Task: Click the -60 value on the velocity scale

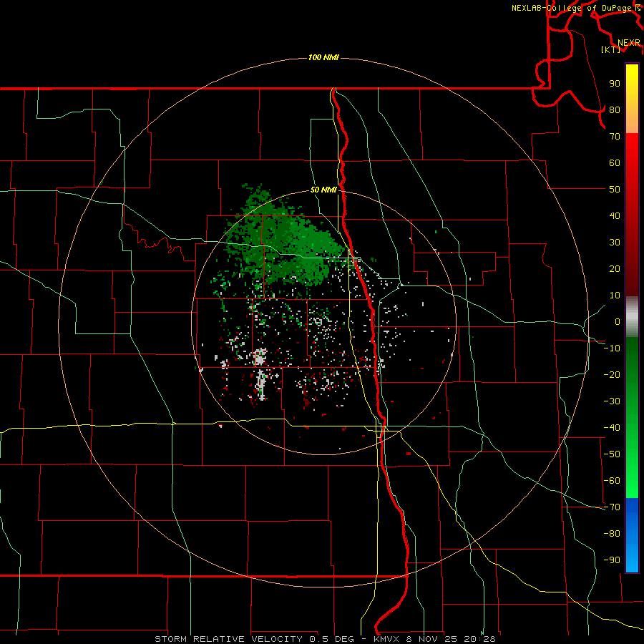Action: pyautogui.click(x=612, y=481)
